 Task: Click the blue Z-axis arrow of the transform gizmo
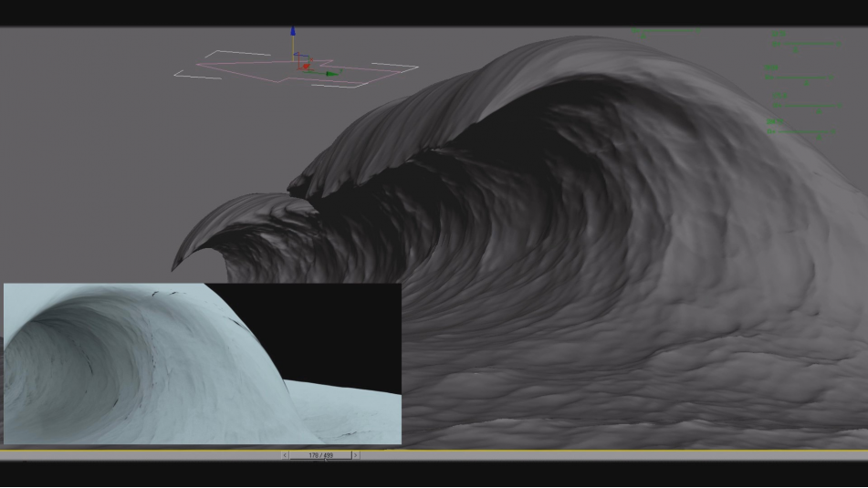tap(293, 32)
